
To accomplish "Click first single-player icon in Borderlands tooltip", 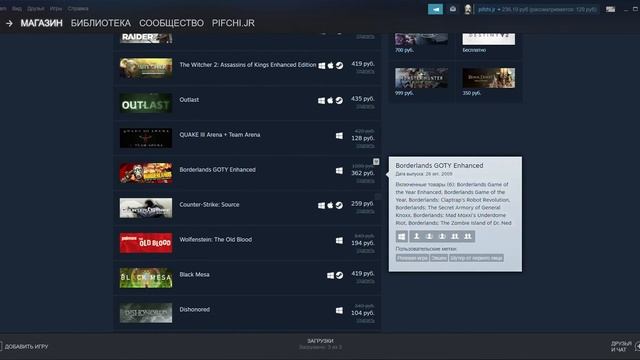I will point(416,236).
